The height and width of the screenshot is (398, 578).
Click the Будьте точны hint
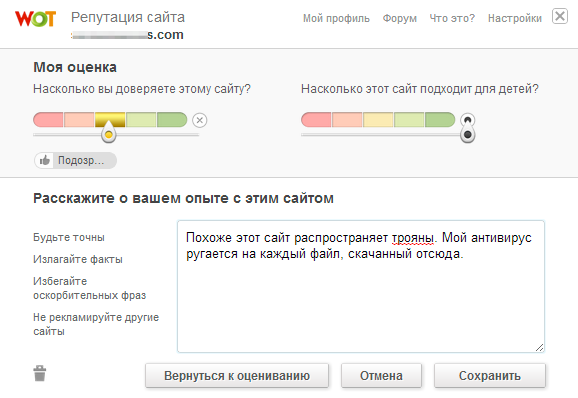click(x=69, y=237)
